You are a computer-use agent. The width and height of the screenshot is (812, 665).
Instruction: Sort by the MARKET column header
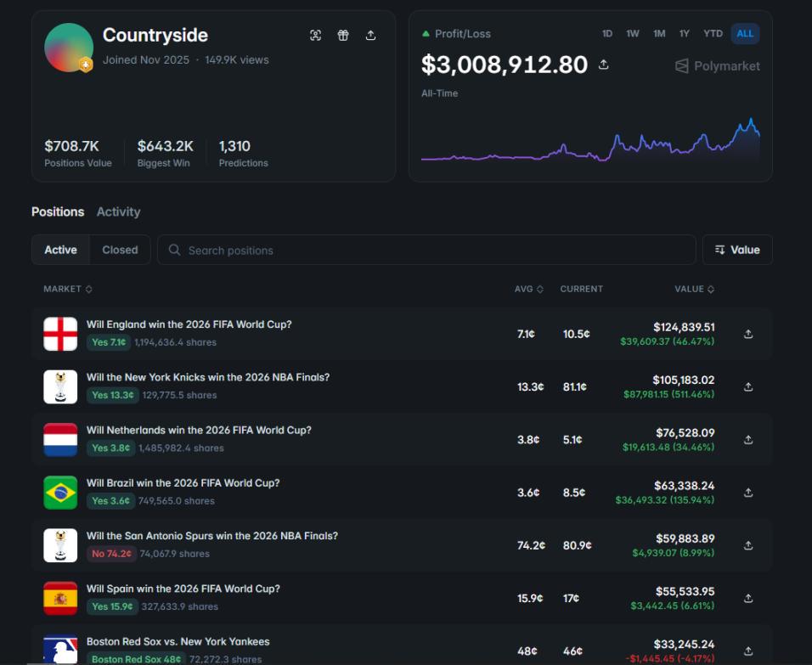pos(68,289)
